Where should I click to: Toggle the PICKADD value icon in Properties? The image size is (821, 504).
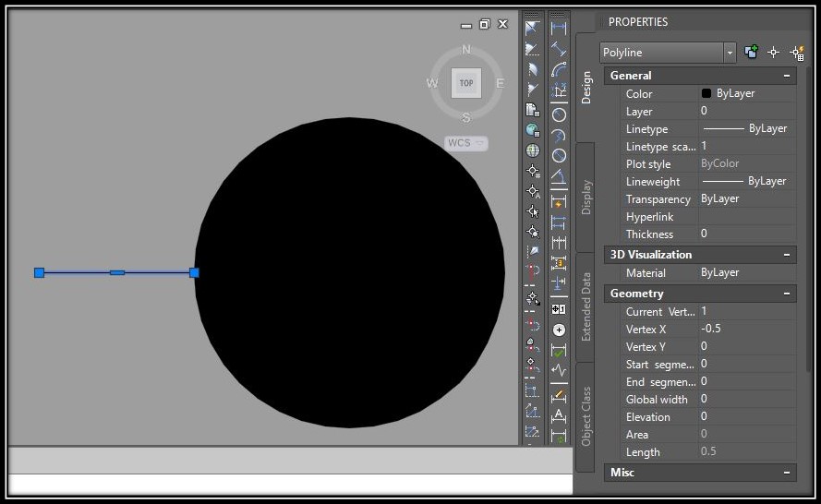pos(752,52)
